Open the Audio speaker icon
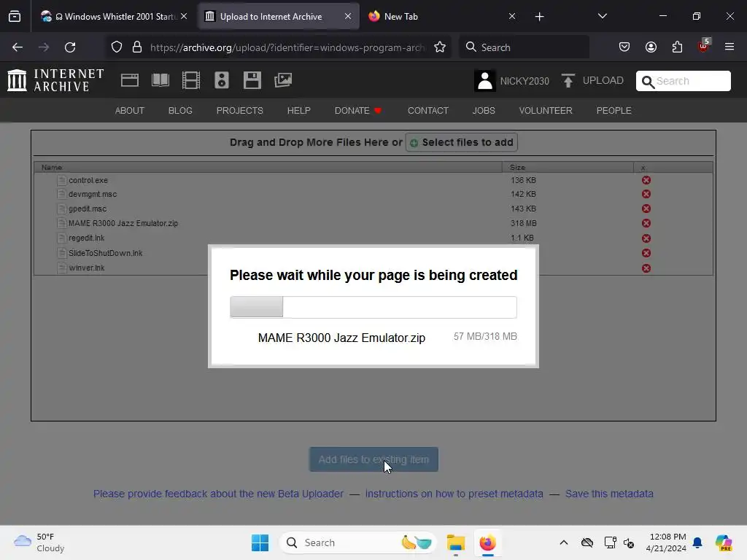 click(x=222, y=80)
